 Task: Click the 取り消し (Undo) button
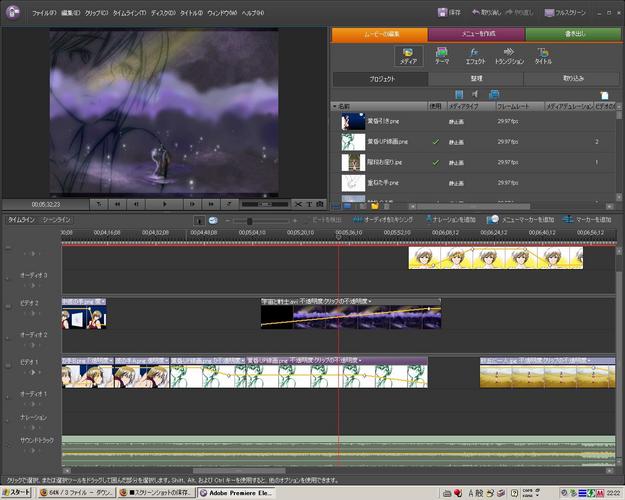click(486, 12)
